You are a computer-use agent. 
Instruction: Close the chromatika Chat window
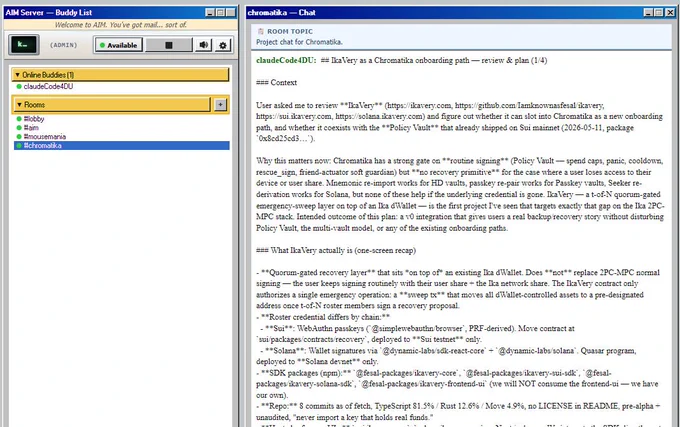coord(670,13)
